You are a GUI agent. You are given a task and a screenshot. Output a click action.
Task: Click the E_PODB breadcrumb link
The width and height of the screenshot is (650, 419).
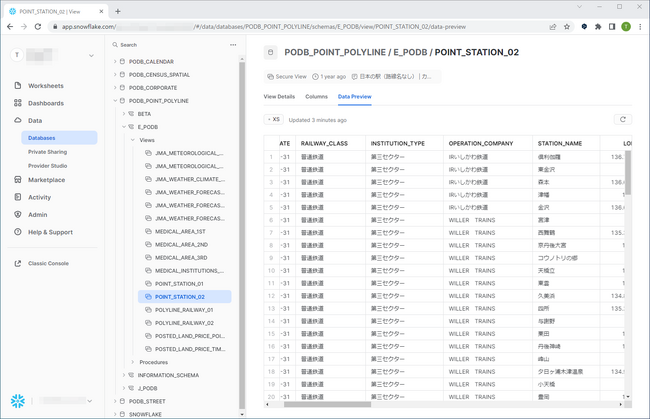point(410,52)
